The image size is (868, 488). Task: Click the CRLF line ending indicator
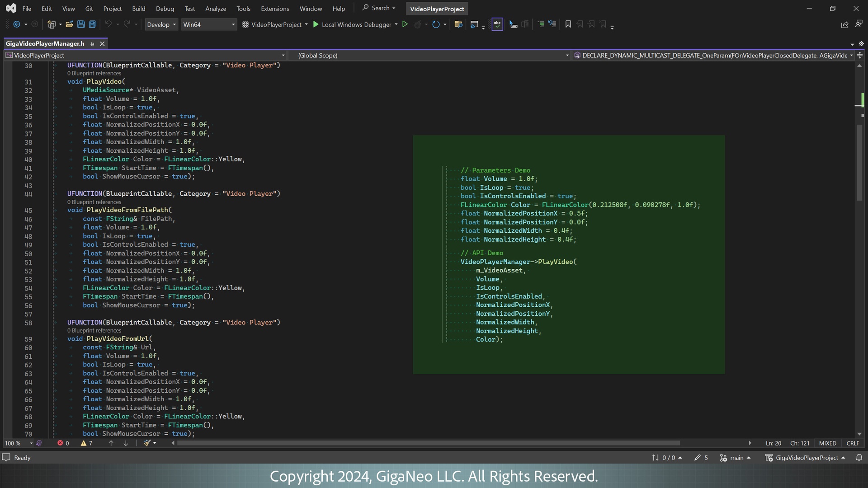[x=853, y=443]
